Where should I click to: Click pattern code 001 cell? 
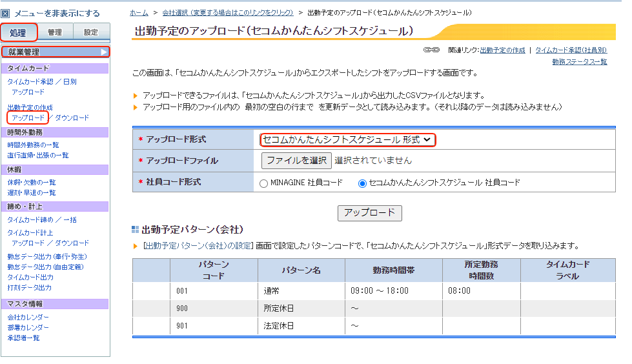click(x=214, y=291)
